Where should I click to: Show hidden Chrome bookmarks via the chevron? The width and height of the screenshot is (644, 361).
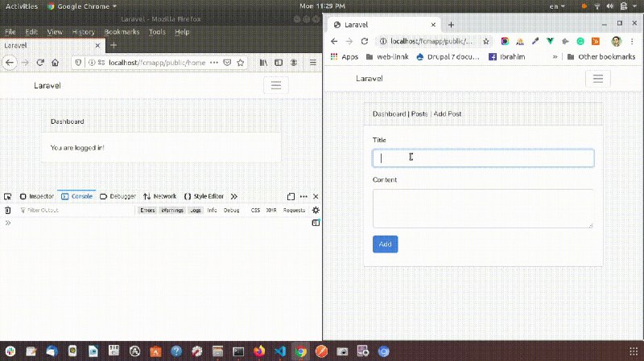pyautogui.click(x=555, y=57)
